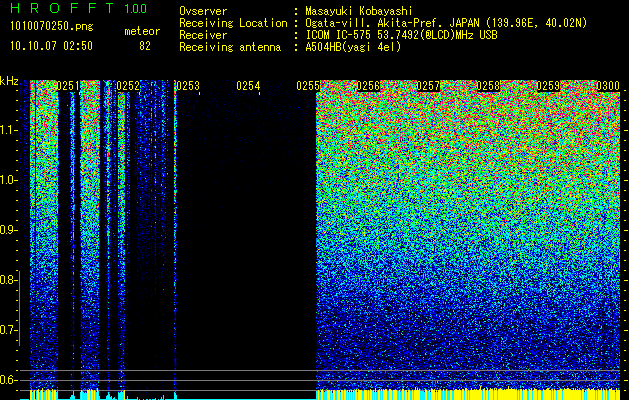Click the 0257 time marker
629x400 pixels.
click(x=428, y=86)
